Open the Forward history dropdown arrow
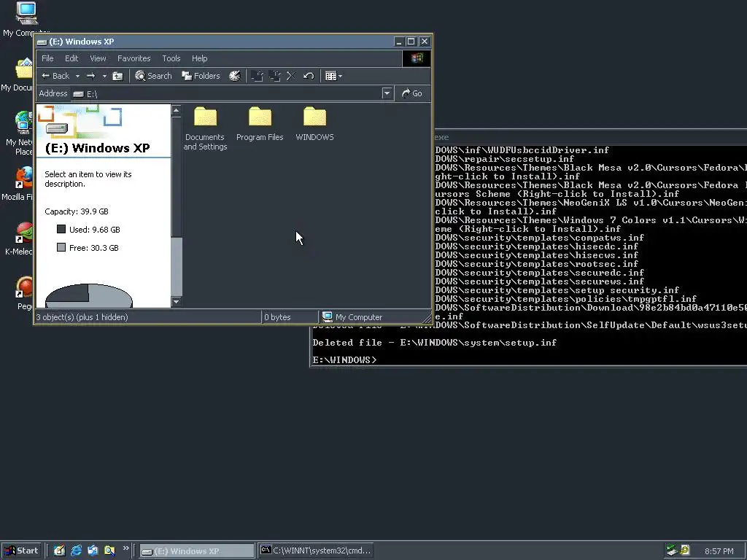The width and height of the screenshot is (747, 560). 104,76
